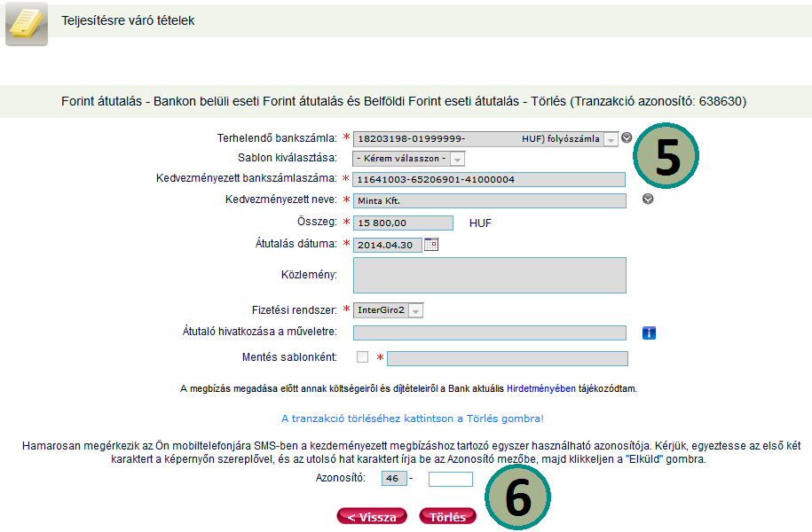Click the text 'A tranzakció törléséhez kattintson a Törlés gombra!'
812x532 pixels.
(x=413, y=419)
